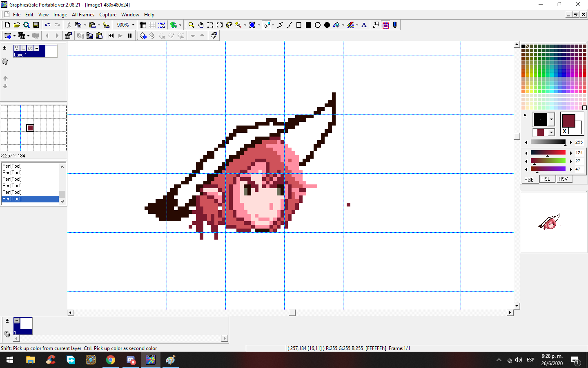Expand the Paste options arrow
The width and height of the screenshot is (588, 368).
click(99, 25)
